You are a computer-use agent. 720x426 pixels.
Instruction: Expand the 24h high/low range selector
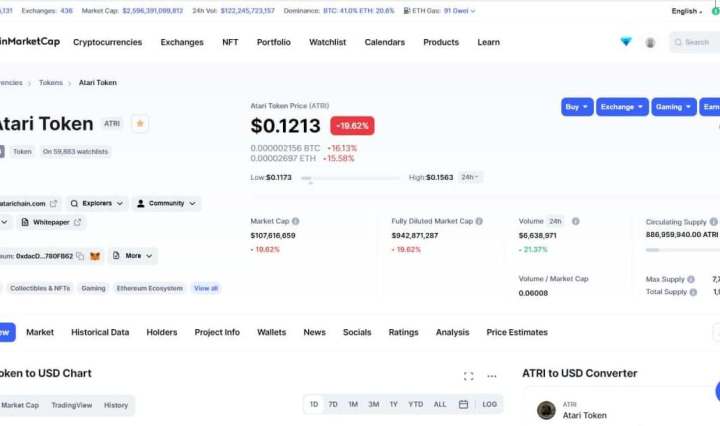(x=470, y=177)
